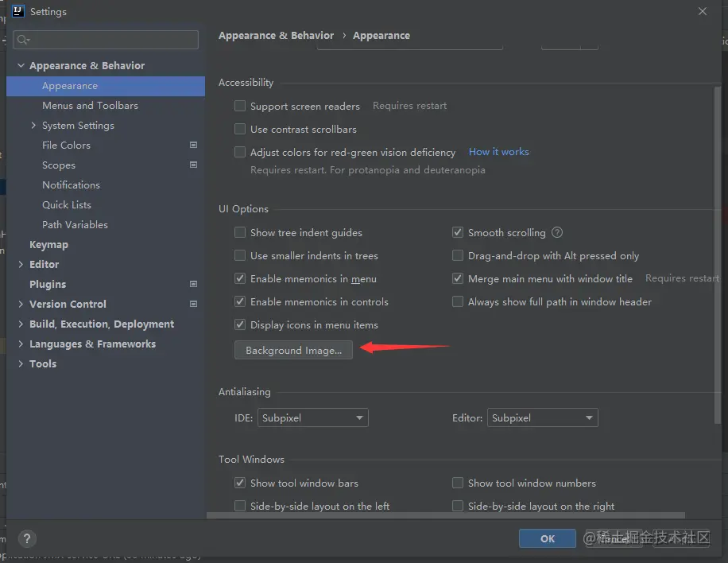This screenshot has height=563, width=728.
Task: Click the Version Control project-level icon
Action: (x=193, y=304)
